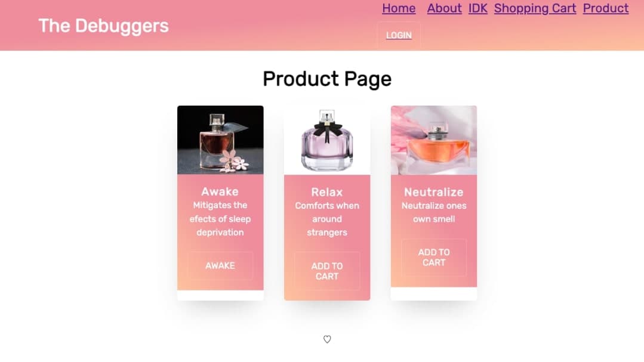
Task: Click the Comforts when around strangers text
Action: [x=327, y=219]
